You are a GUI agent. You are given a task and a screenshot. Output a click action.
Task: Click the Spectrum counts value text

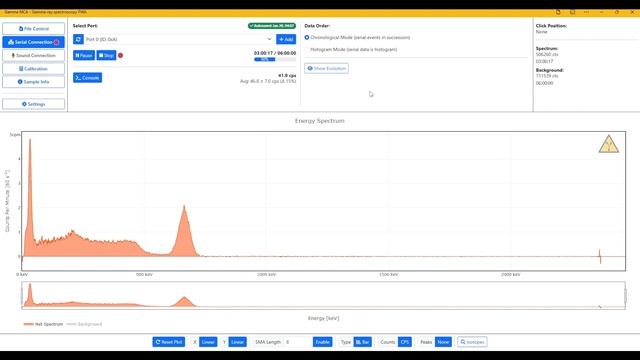pyautogui.click(x=547, y=54)
